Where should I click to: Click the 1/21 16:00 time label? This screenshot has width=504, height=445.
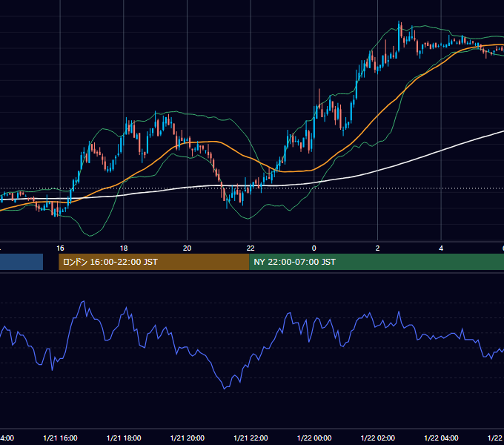pyautogui.click(x=60, y=438)
